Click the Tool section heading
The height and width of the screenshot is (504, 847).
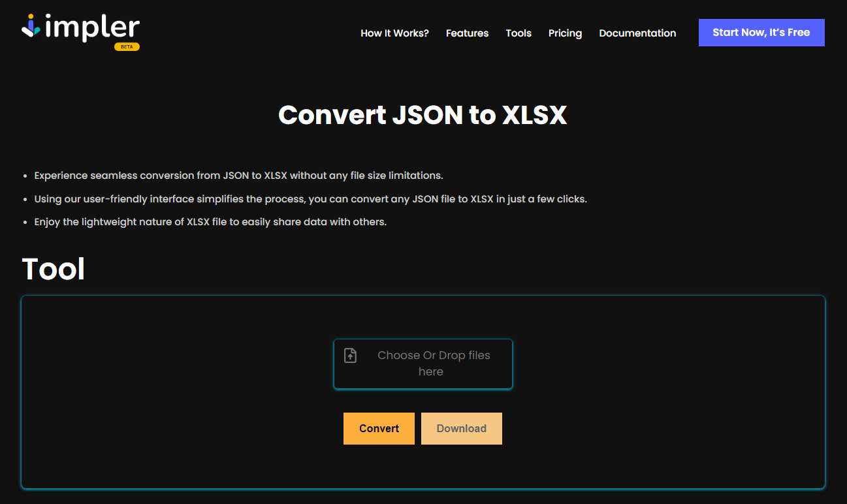pos(54,268)
